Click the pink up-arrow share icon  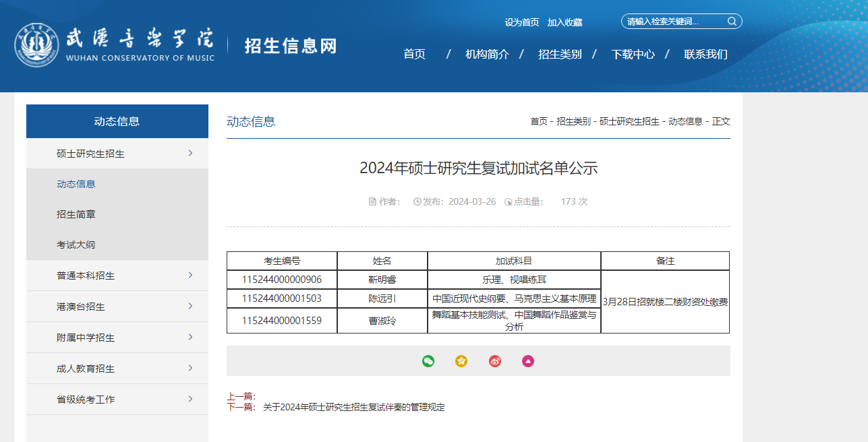tap(528, 361)
